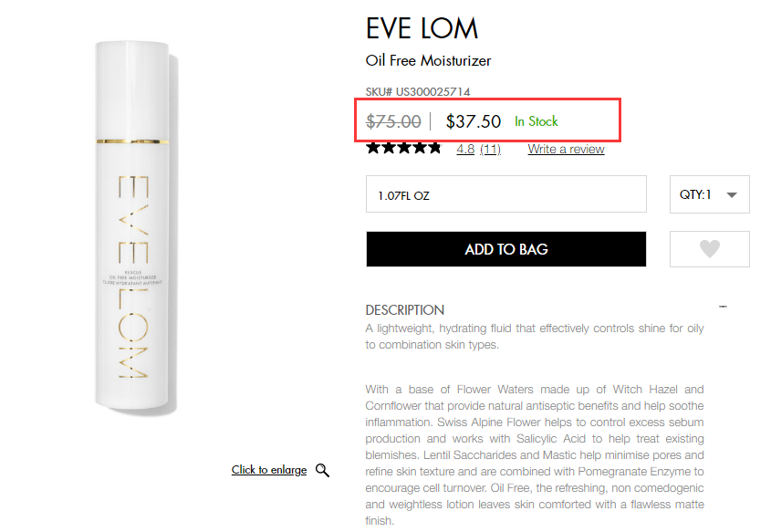The height and width of the screenshot is (532, 771).
Task: Click the five-star rating icons
Action: coord(403,149)
